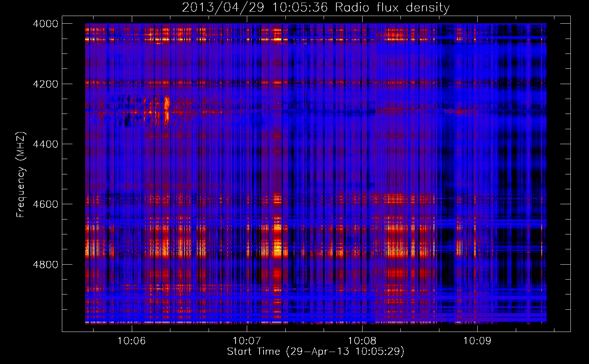
Task: Select the 4800 frequency tick label
Action: (46, 265)
